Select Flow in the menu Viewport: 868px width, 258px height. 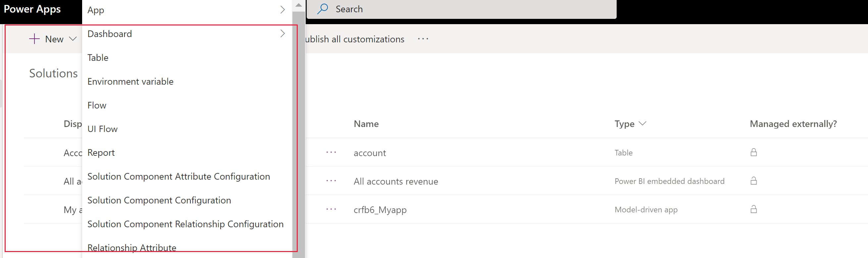[x=97, y=105]
